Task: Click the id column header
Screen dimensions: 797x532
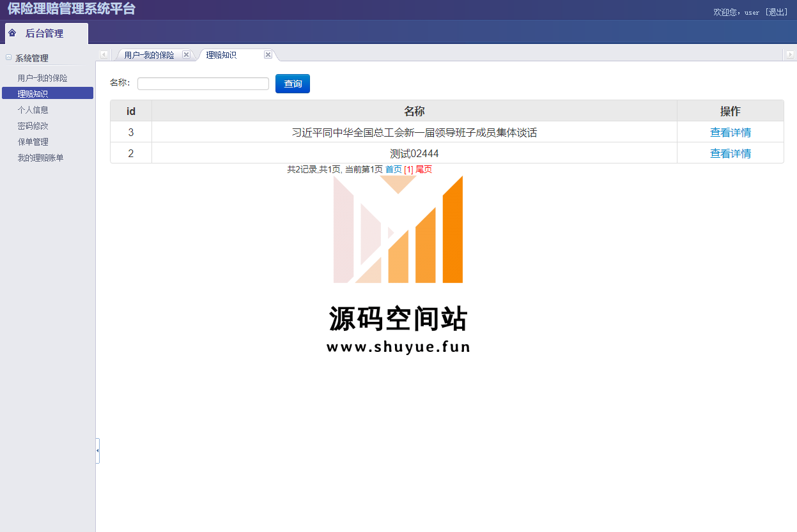Action: [131, 111]
